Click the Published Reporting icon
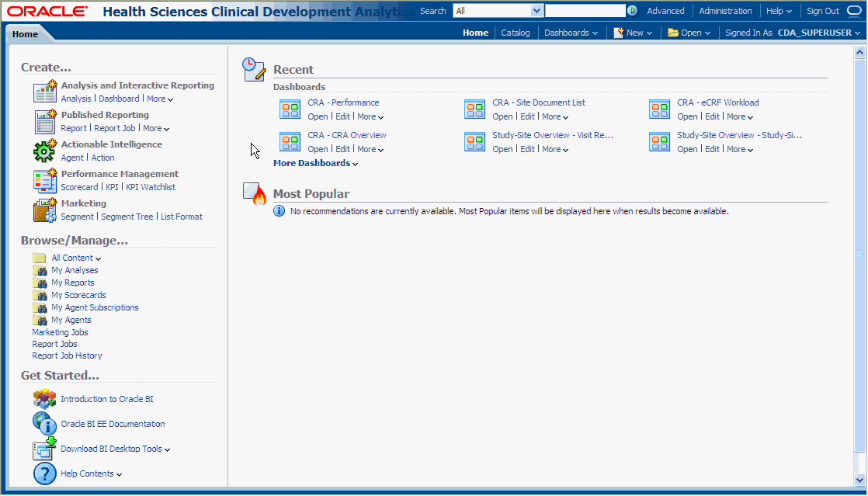868x496 pixels. [45, 121]
